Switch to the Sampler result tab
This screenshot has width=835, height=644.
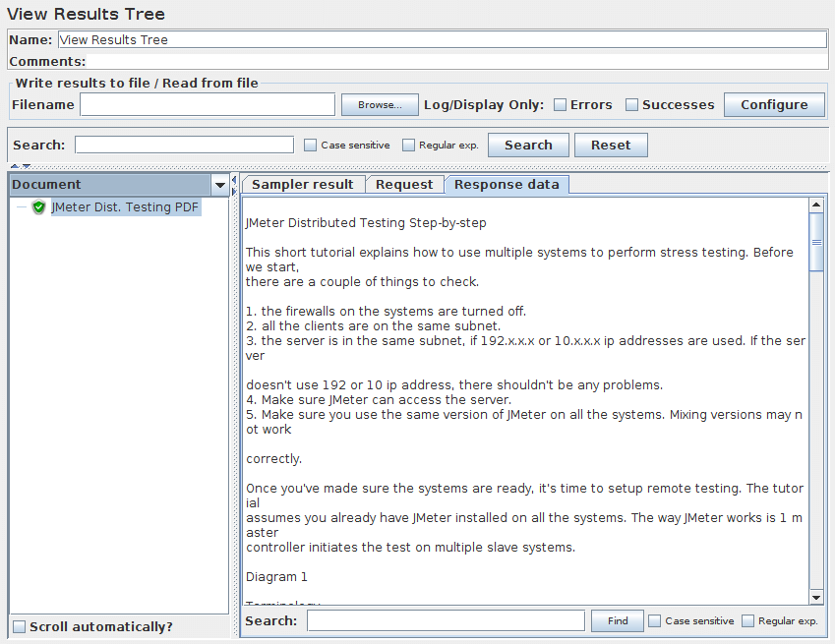[303, 184]
